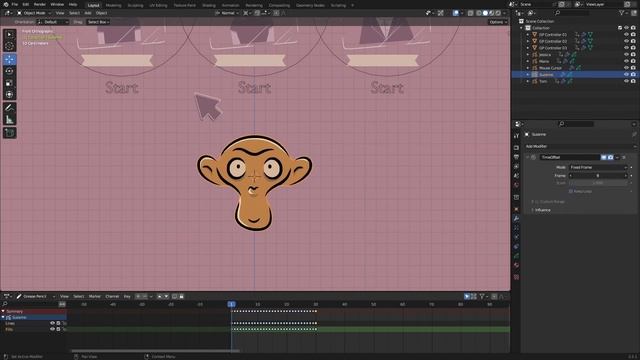Open the viewport Options dropdown
640x360 pixels.
tap(498, 22)
